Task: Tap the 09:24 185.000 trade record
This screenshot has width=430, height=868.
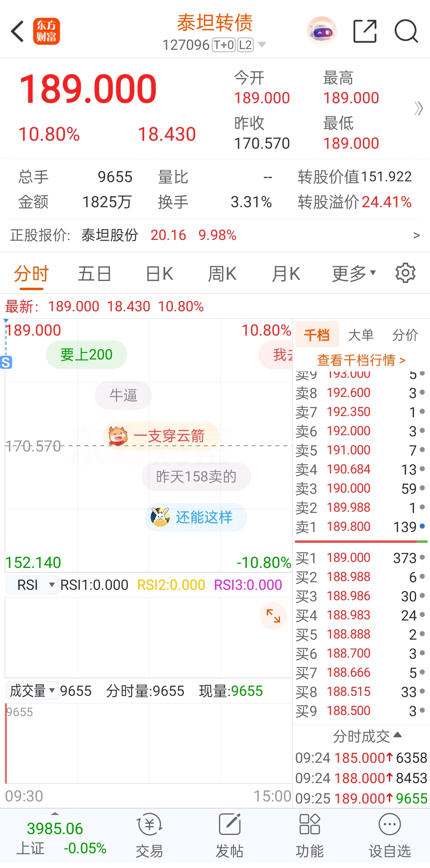Action: [x=361, y=758]
